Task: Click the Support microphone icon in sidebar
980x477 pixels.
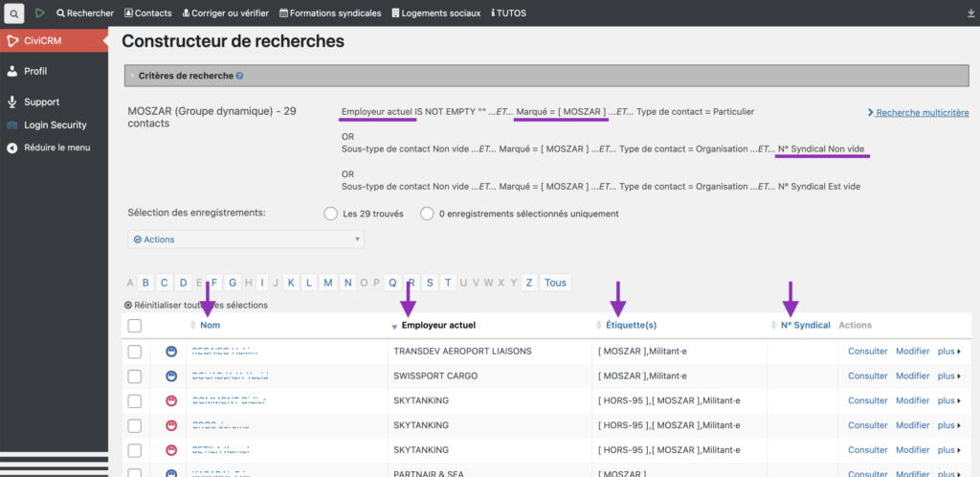Action: click(12, 102)
